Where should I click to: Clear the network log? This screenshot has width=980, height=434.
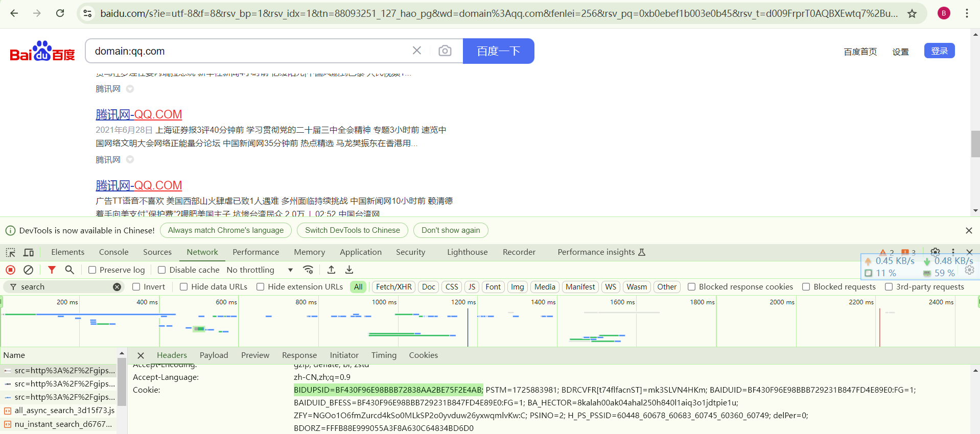(x=29, y=270)
